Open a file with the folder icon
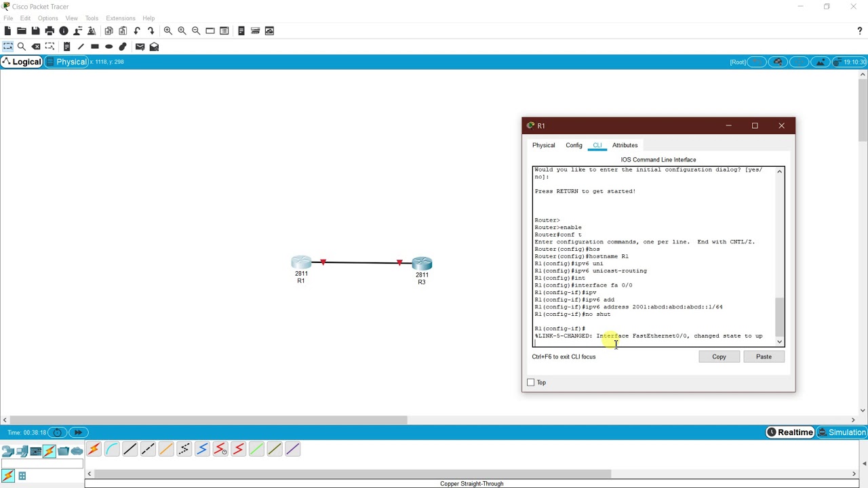The width and height of the screenshot is (868, 488). point(22,30)
